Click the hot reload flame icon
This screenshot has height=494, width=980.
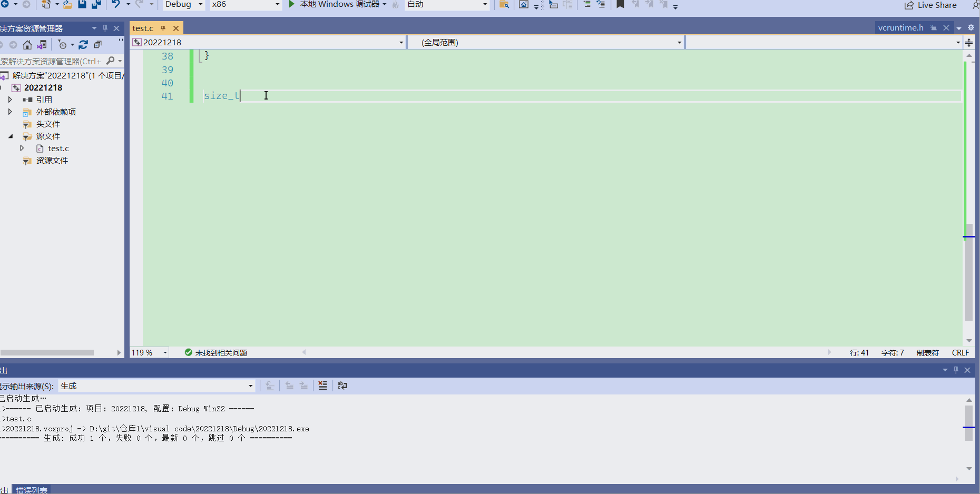click(395, 4)
